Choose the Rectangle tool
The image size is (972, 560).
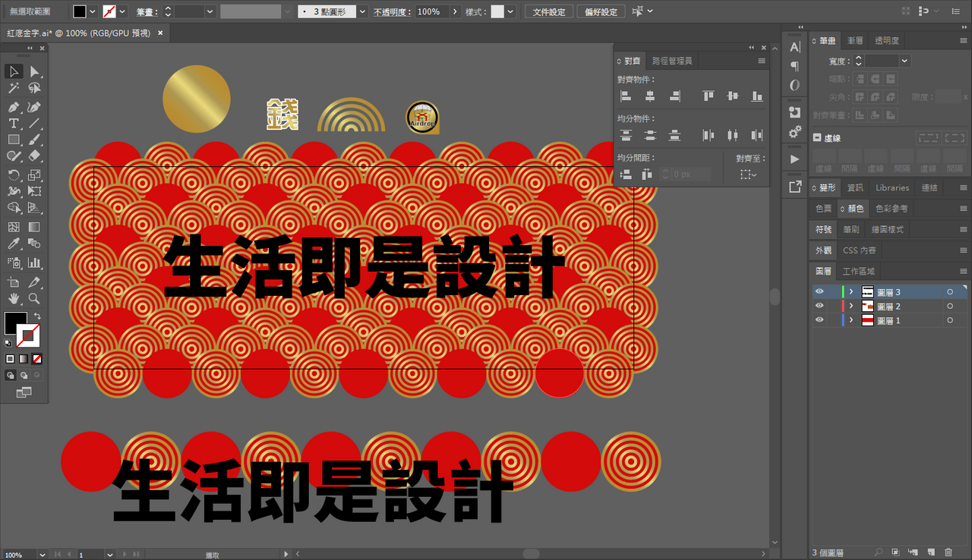(14, 140)
